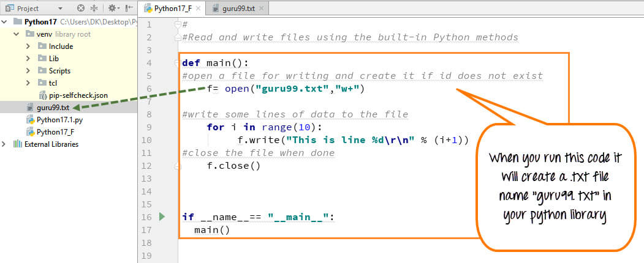Click the Collapse All icon in Project toolbar
644x263 pixels.
pos(94,9)
